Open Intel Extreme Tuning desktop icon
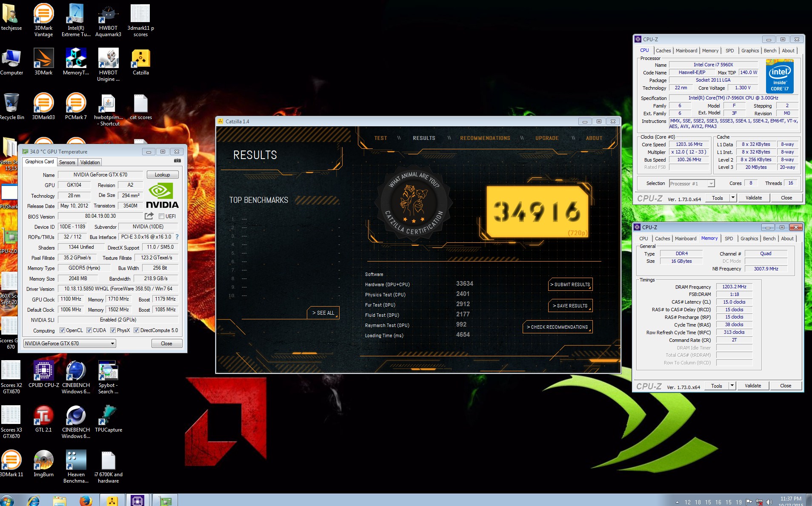 click(76, 20)
